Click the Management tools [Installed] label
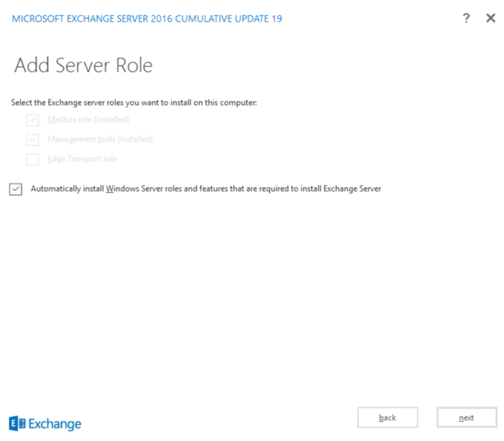 pos(100,139)
